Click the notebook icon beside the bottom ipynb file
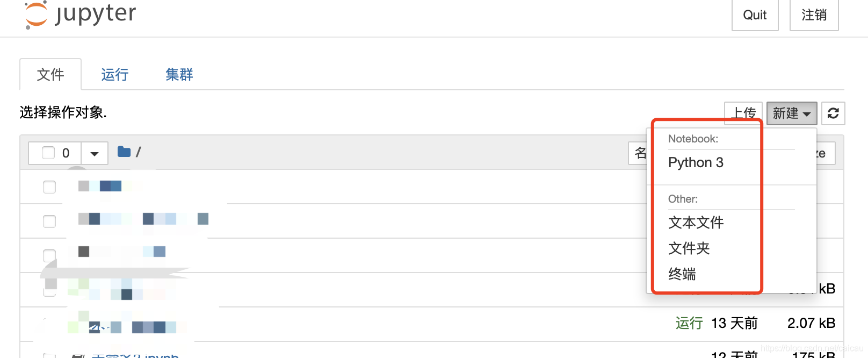This screenshot has width=868, height=358. (78, 356)
